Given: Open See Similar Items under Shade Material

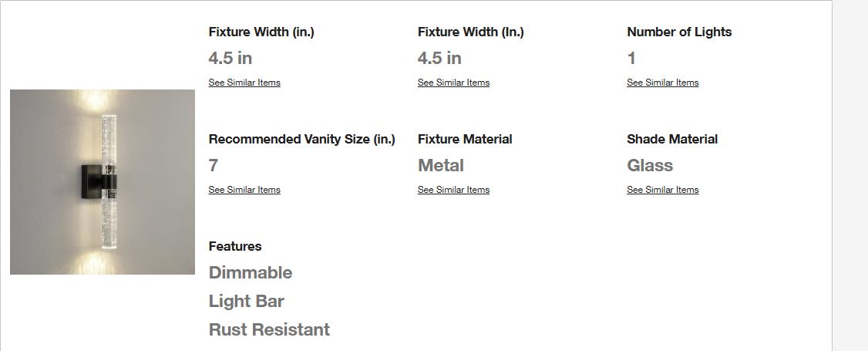Looking at the screenshot, I should pos(663,190).
